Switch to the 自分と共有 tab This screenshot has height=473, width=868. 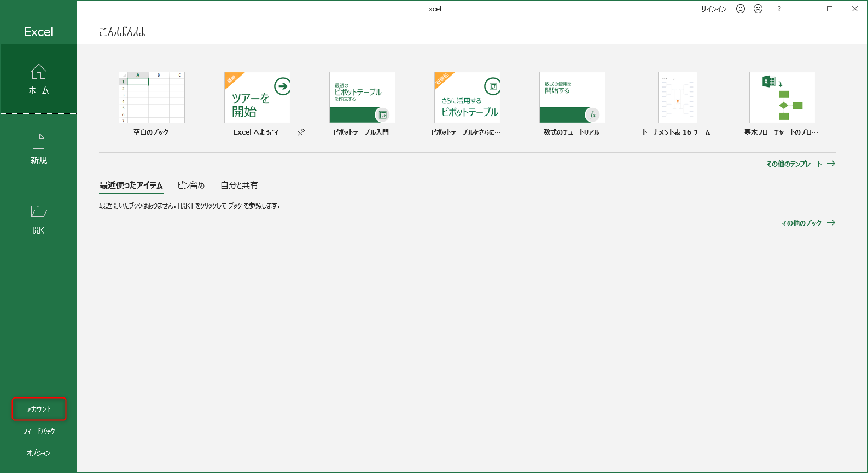[x=239, y=186]
